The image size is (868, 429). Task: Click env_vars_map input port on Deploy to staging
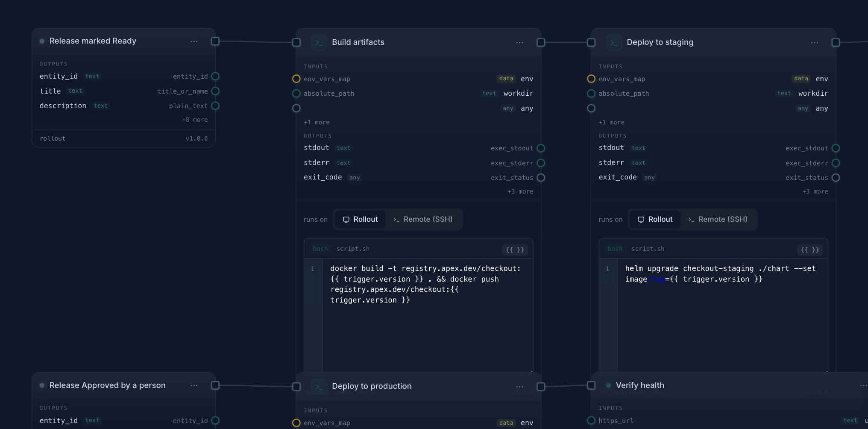pos(591,79)
